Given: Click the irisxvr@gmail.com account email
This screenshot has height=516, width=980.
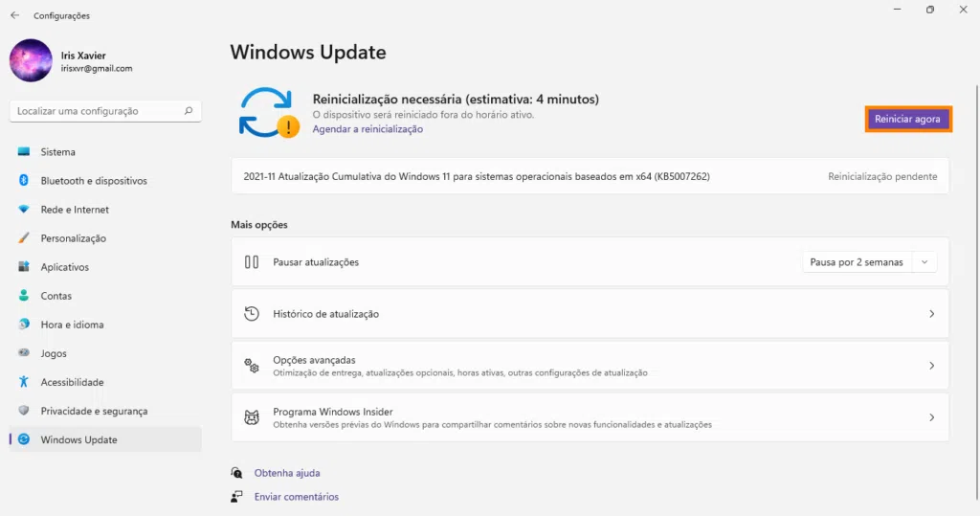Looking at the screenshot, I should pos(97,69).
